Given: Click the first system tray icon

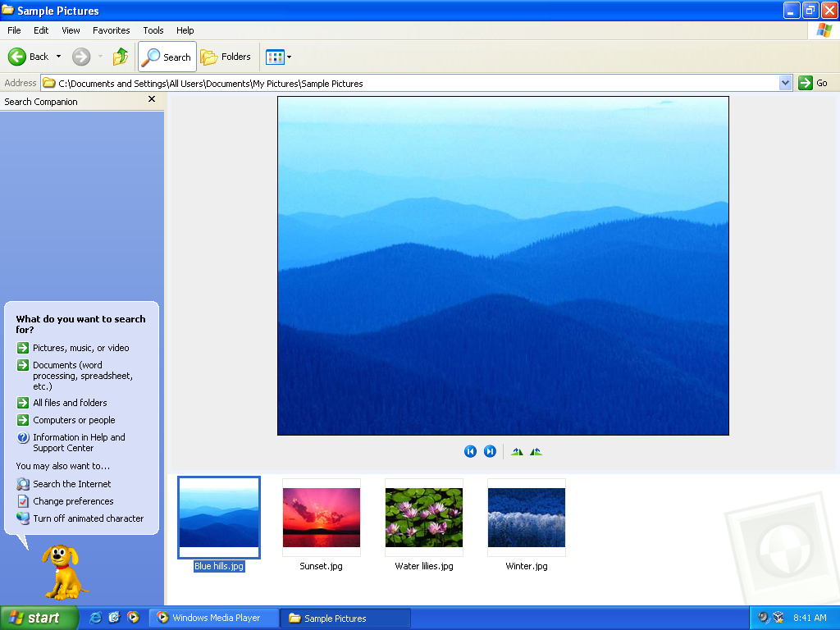Looking at the screenshot, I should pos(764,618).
